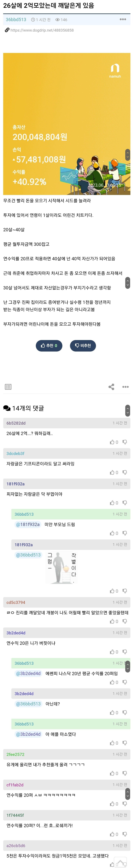The image size is (133, 868).
Task: Upvote the comment by 6b5282dd
Action: coord(112,442)
